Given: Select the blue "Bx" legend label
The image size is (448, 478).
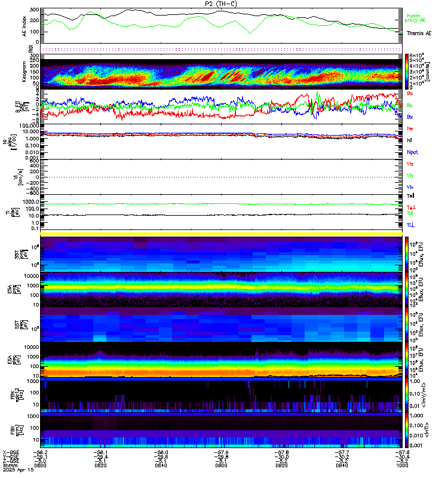Looking at the screenshot, I should click(x=410, y=117).
